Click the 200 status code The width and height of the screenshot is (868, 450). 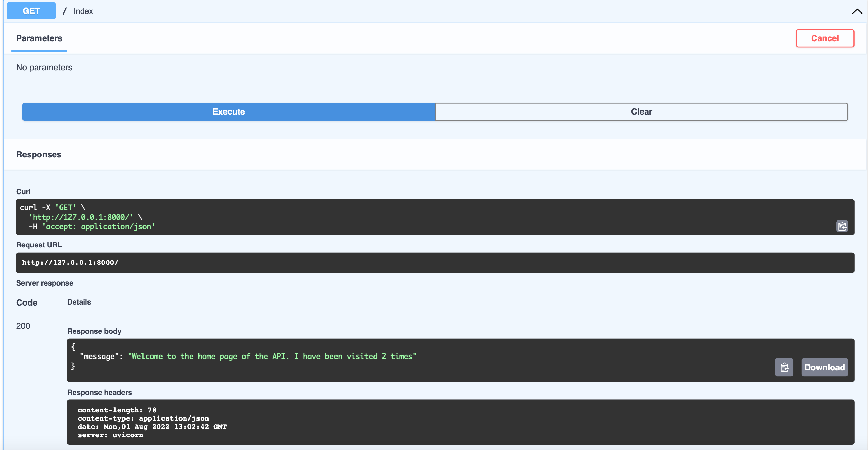(x=23, y=326)
